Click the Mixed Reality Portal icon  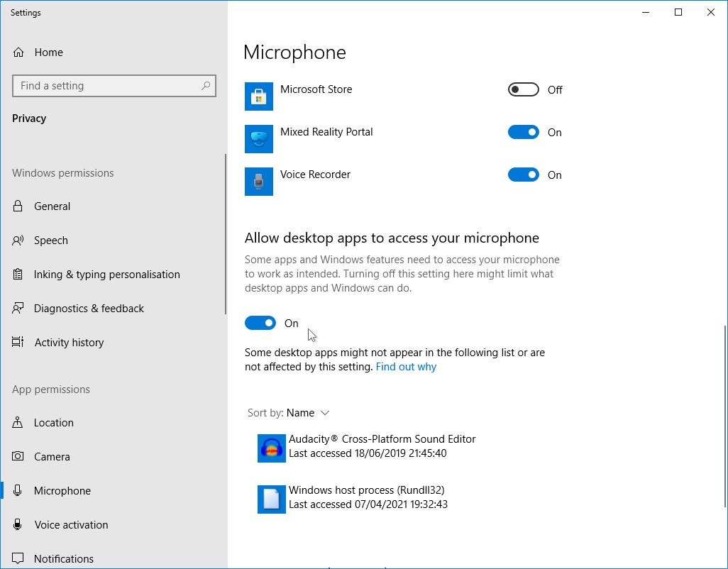(259, 139)
